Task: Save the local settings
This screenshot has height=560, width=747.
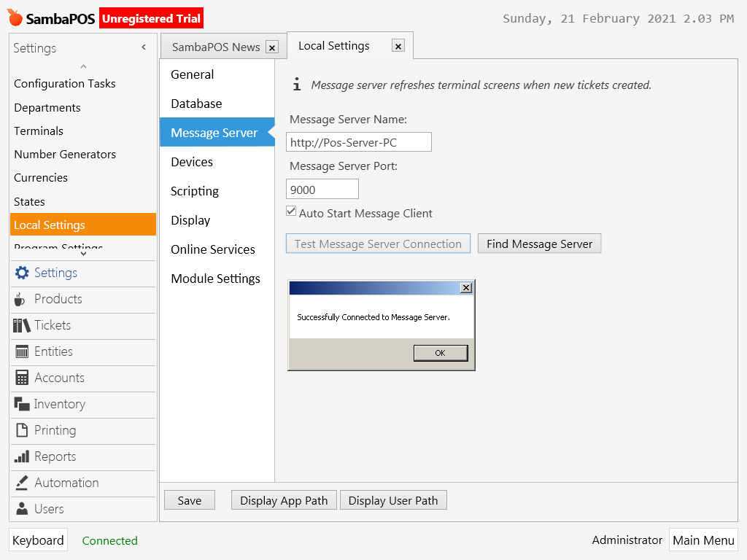Action: click(190, 500)
